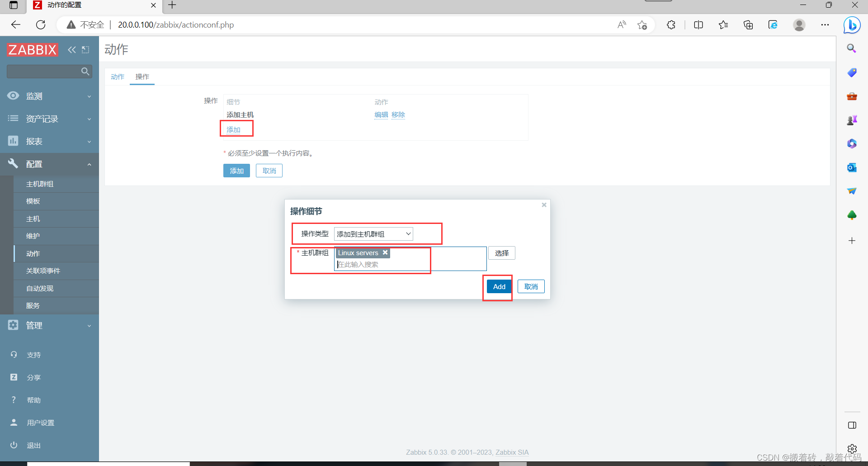Open the collections icon

pos(748,25)
